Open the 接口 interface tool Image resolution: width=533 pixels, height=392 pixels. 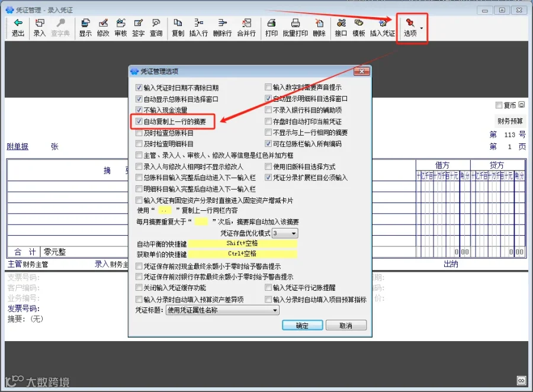(x=341, y=28)
